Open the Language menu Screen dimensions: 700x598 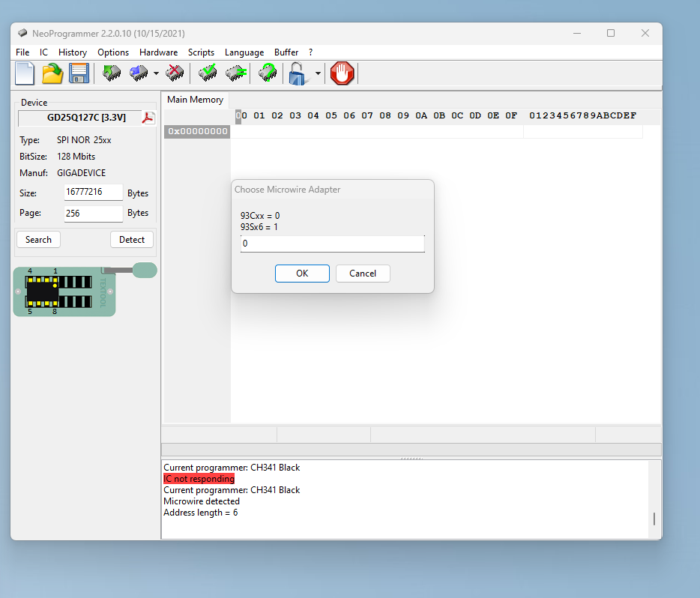(244, 52)
